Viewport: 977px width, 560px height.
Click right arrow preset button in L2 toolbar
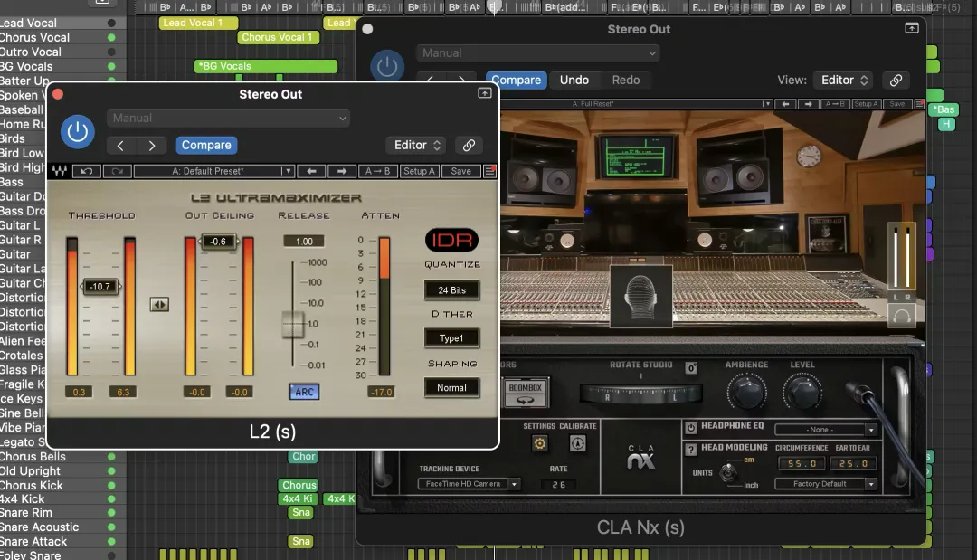point(341,171)
